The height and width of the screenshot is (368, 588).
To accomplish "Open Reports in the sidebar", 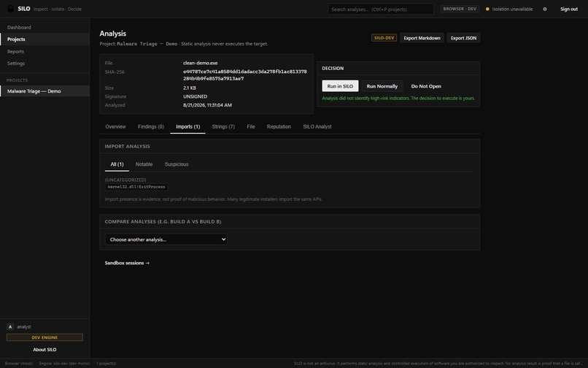I will click(x=15, y=51).
